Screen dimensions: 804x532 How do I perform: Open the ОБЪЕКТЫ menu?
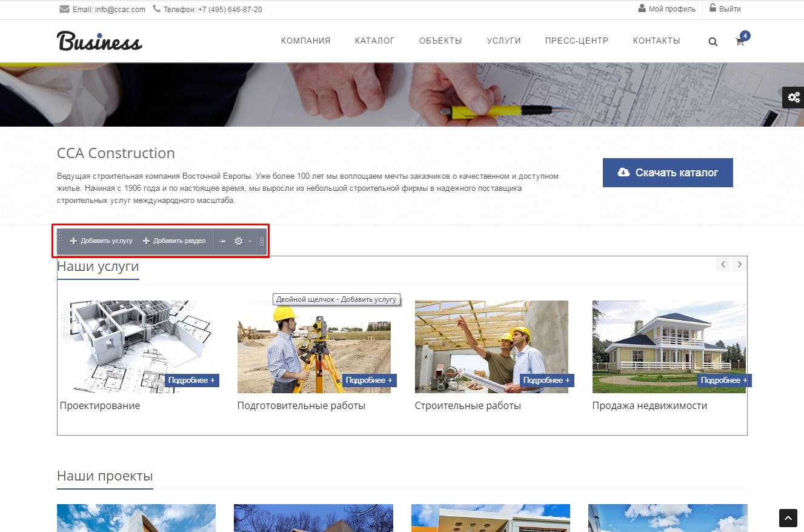(440, 41)
